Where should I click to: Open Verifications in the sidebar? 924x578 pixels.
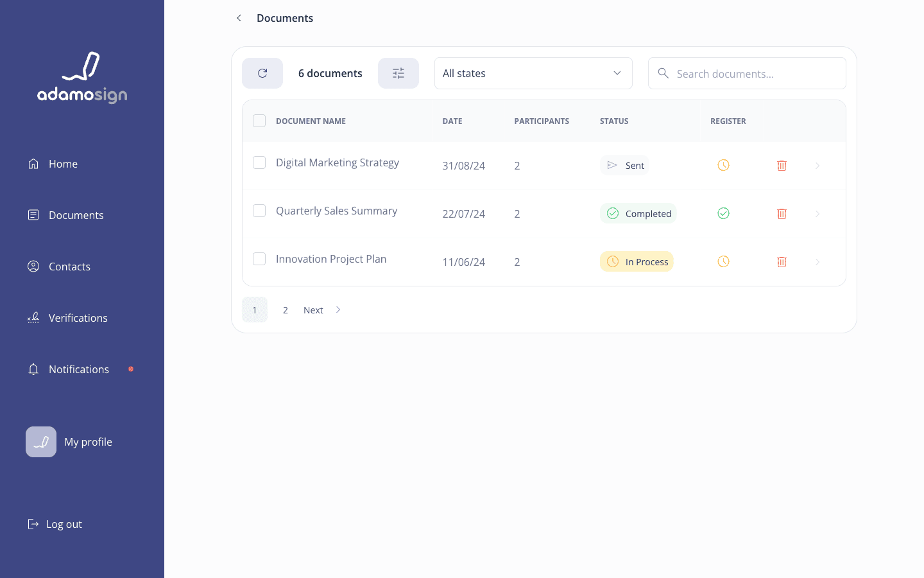coord(67,318)
